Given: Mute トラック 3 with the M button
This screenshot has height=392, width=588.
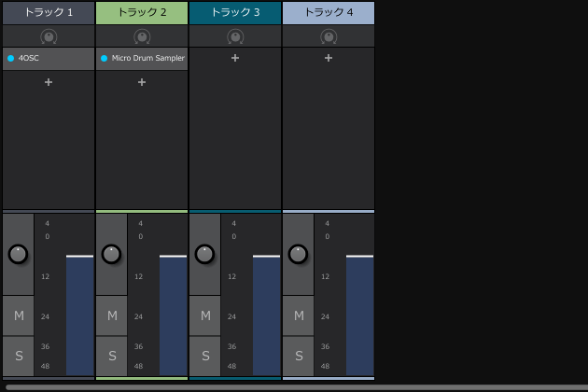Looking at the screenshot, I should coord(205,316).
